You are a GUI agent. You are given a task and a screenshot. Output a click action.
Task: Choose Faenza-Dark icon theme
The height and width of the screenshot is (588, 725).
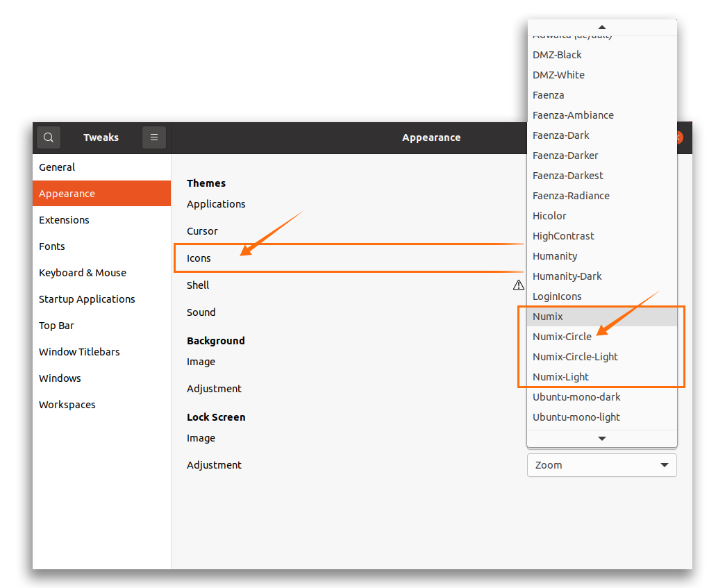[560, 135]
